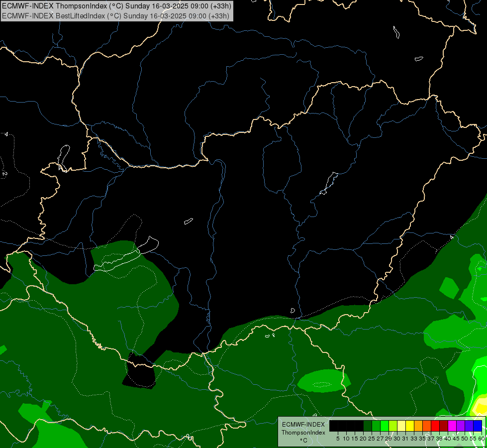This screenshot has width=487, height=448.
Task: Click the legend tick label 37
Action: (x=431, y=439)
